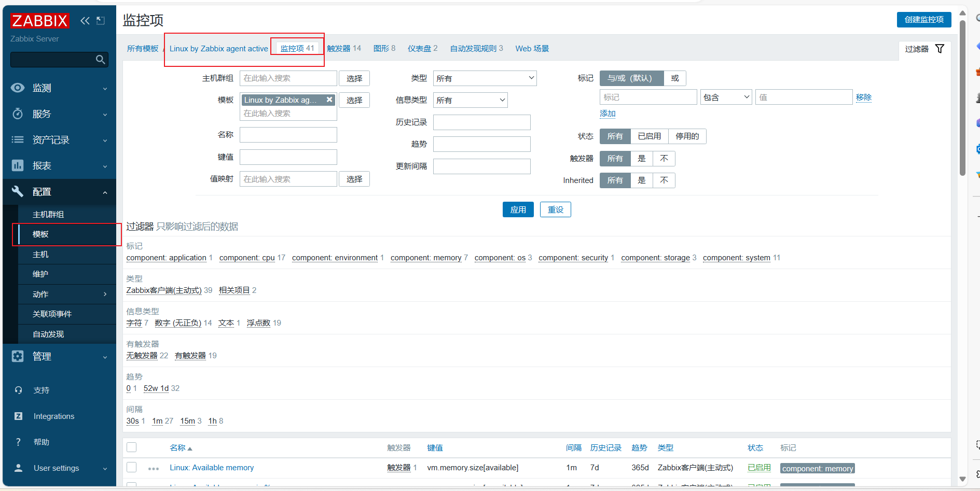Collapse sidebar with double-chevron icon
Image resolution: width=980 pixels, height=491 pixels.
pos(85,21)
